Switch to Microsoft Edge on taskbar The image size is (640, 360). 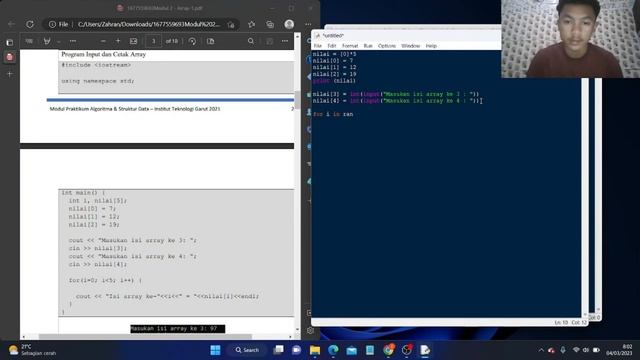click(x=333, y=350)
